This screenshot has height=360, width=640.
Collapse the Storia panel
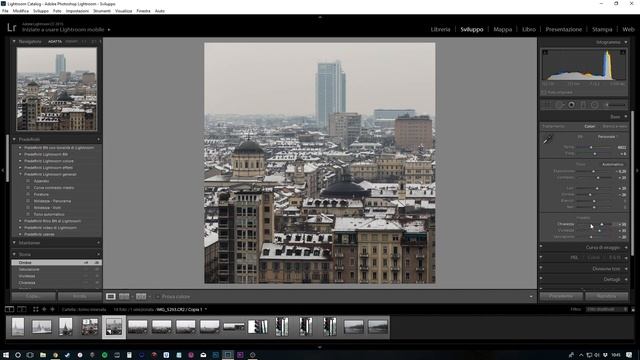pyautogui.click(x=14, y=254)
